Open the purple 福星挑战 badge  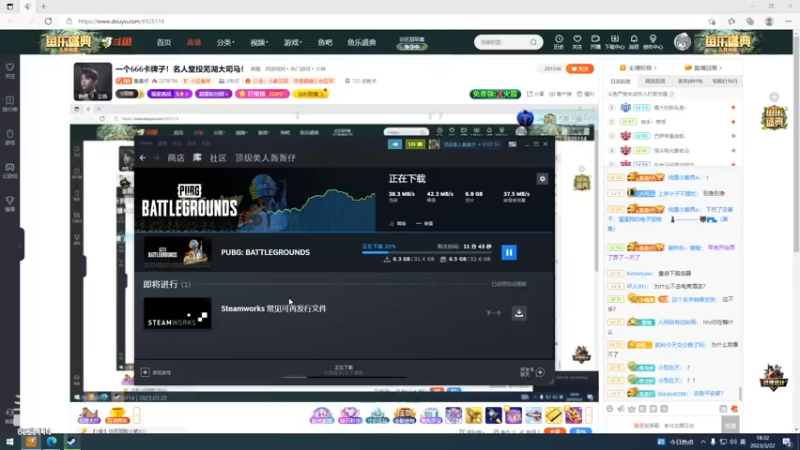(x=169, y=94)
